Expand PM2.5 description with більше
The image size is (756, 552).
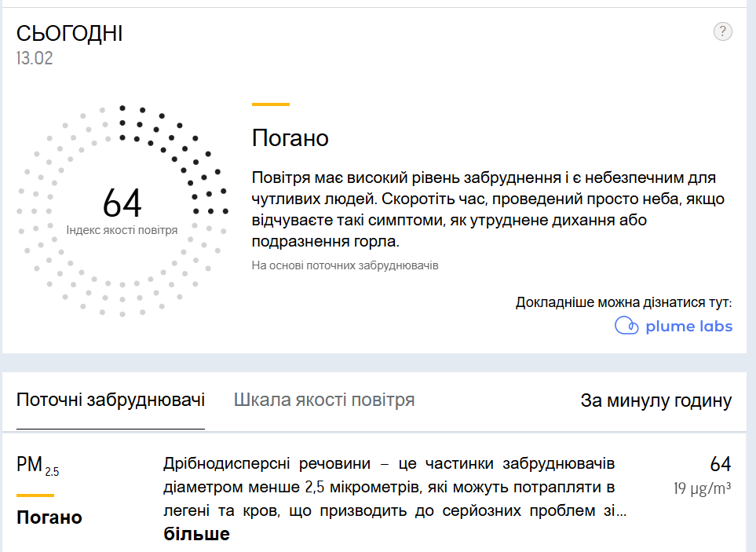(196, 535)
